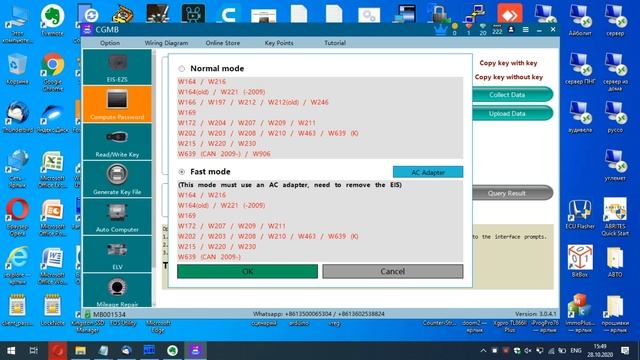Click the Windows Start button
The height and width of the screenshot is (360, 640).
point(11,351)
